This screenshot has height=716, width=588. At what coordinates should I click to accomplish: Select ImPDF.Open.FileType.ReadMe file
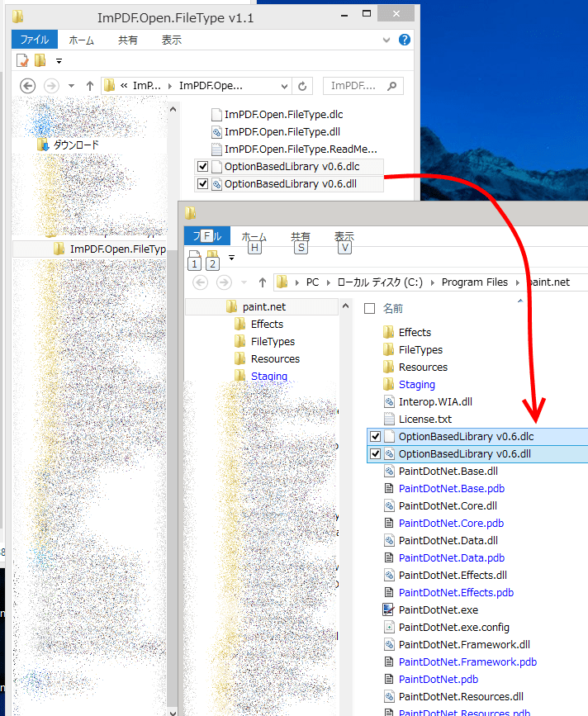tap(301, 149)
